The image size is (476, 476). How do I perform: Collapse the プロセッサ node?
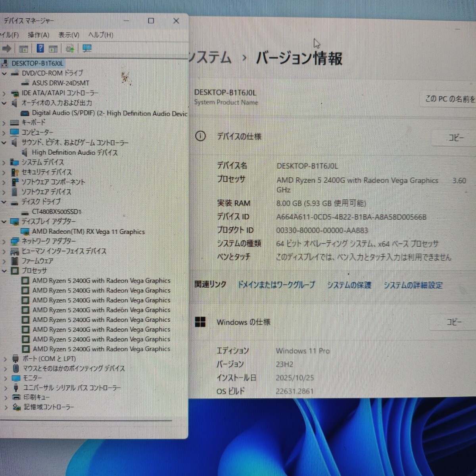click(4, 271)
